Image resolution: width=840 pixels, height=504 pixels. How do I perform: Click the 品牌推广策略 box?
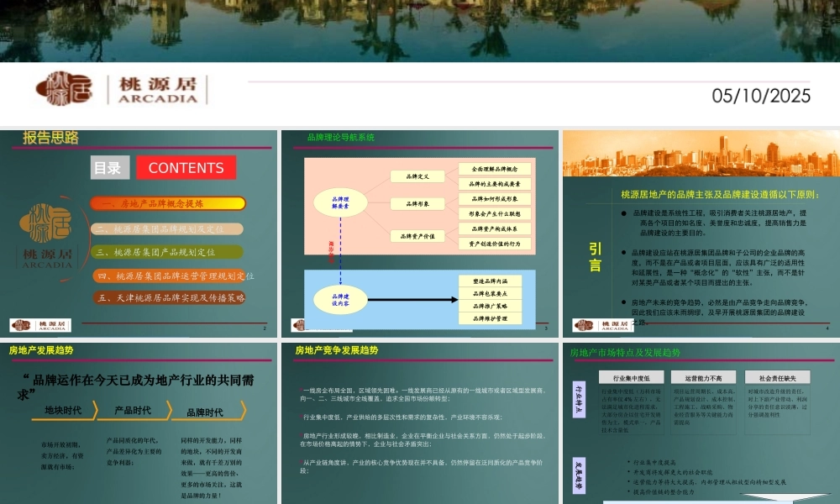point(491,306)
